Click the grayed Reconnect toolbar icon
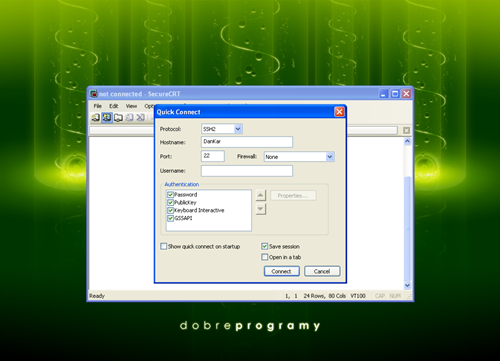Viewport: 500px width, 361px height. point(129,118)
